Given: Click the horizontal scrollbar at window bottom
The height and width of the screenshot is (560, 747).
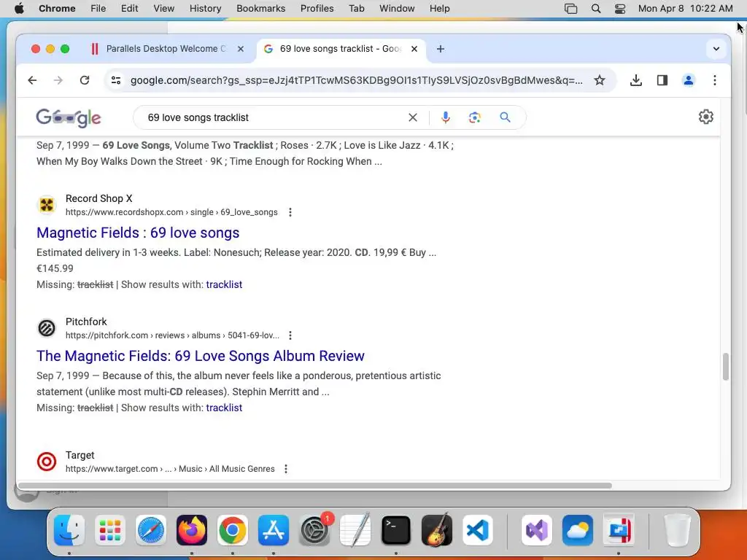Looking at the screenshot, I should [314, 486].
